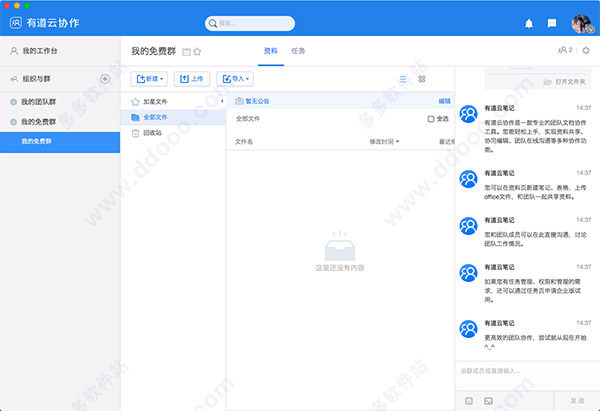This screenshot has width=600, height=411.
Task: Check the 全选 checkbox
Action: tap(431, 119)
